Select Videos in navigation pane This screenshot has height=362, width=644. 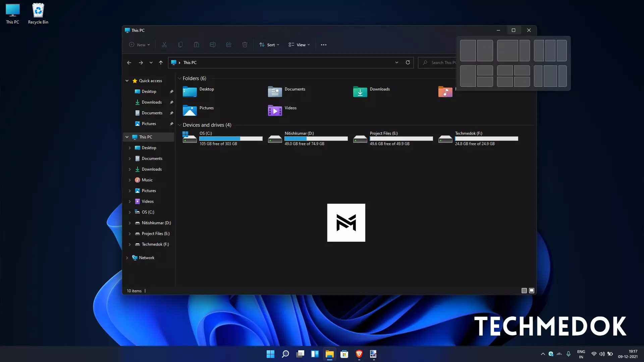(148, 201)
